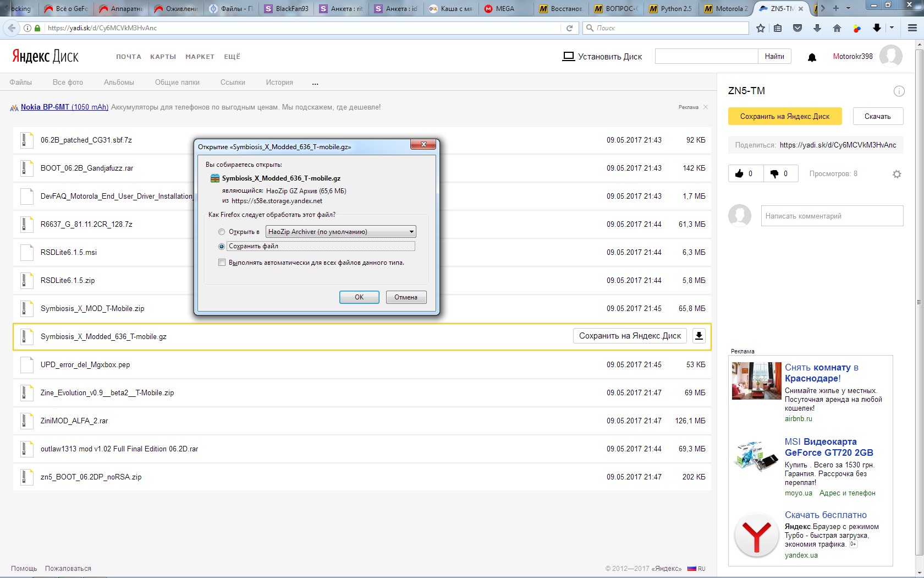
Task: Go to home page icon
Action: [x=837, y=28]
